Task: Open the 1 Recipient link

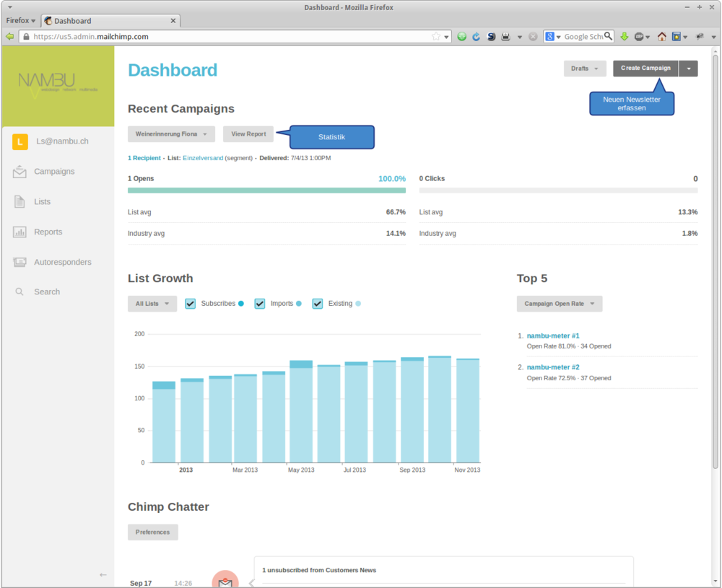Action: point(144,158)
